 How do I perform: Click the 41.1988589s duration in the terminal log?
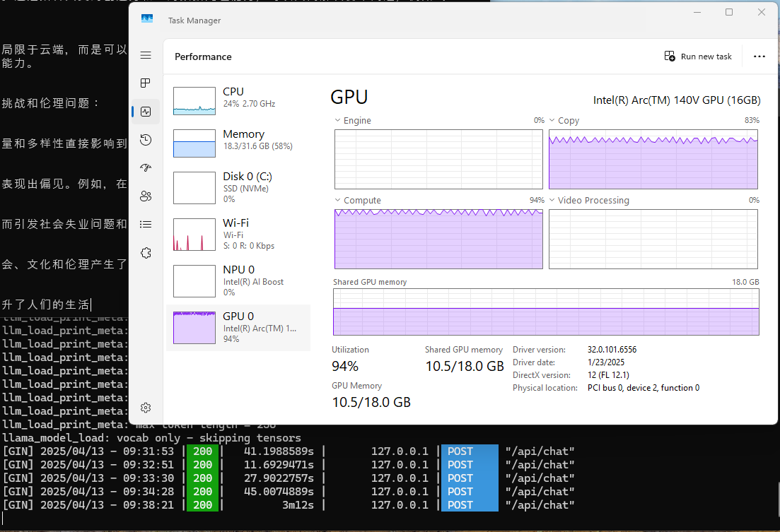pyautogui.click(x=279, y=451)
